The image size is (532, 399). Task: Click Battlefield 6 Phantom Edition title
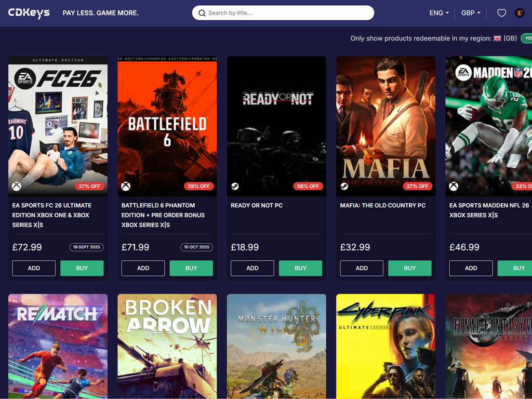(163, 215)
